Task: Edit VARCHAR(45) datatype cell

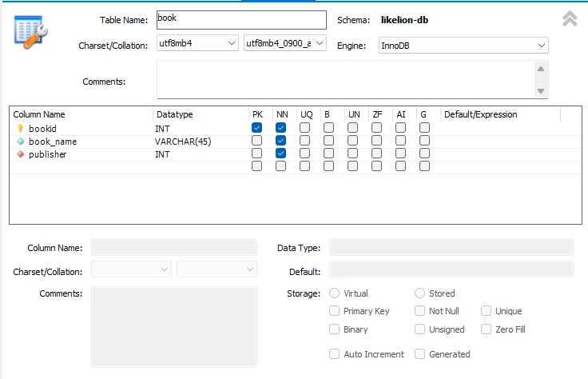Action: point(184,141)
